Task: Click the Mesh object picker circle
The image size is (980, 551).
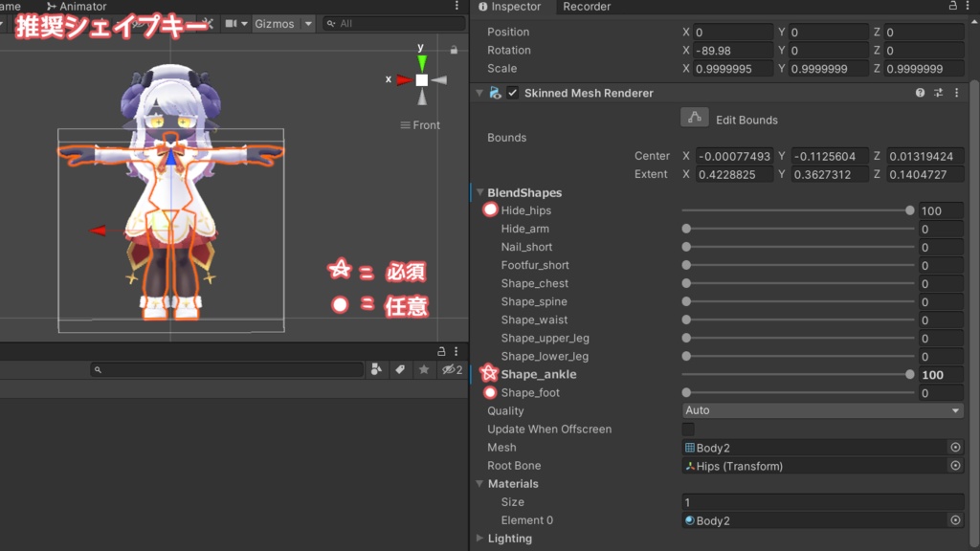Action: tap(955, 448)
